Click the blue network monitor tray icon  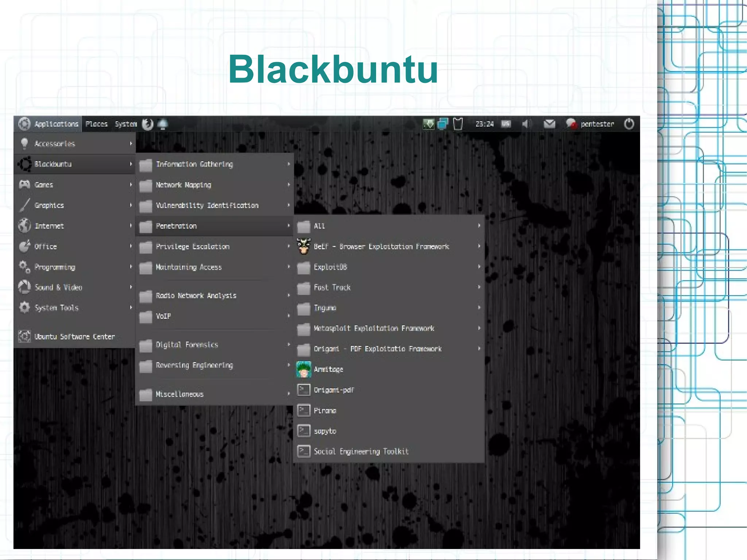coord(442,124)
